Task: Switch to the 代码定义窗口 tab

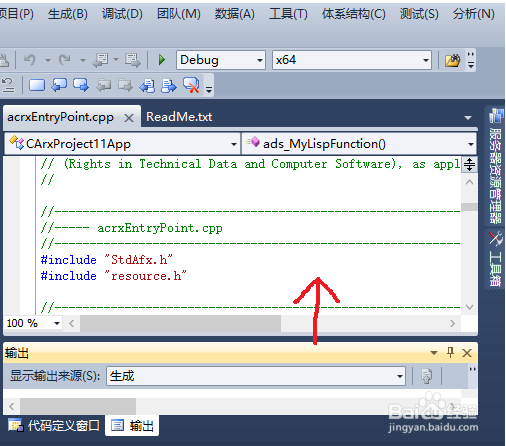Action: [54, 426]
